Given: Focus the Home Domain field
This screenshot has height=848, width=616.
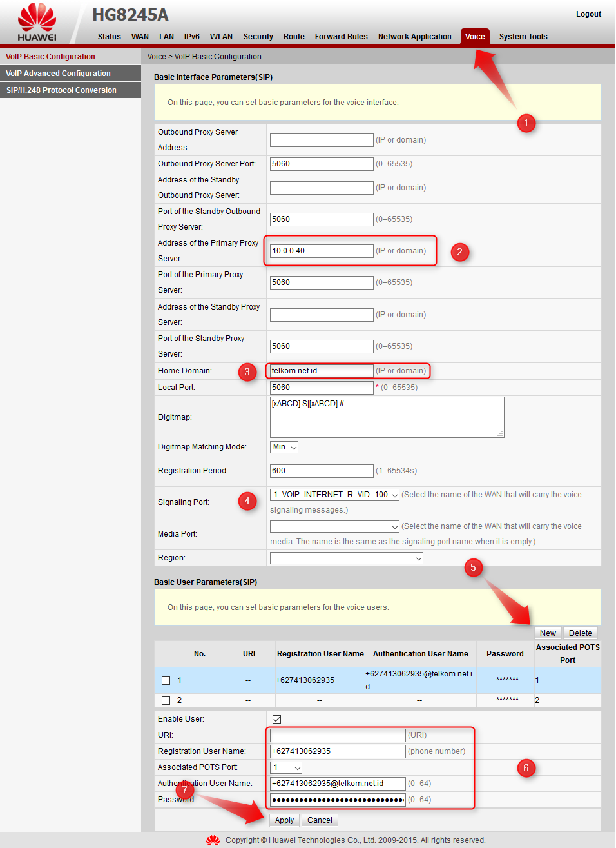Looking at the screenshot, I should tap(322, 371).
